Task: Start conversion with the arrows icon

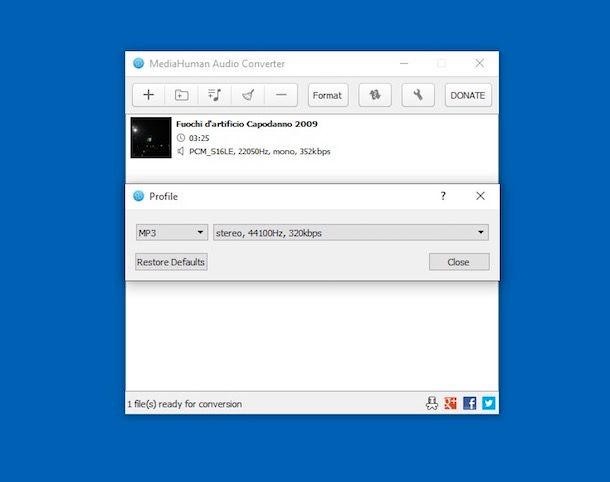Action: (375, 95)
